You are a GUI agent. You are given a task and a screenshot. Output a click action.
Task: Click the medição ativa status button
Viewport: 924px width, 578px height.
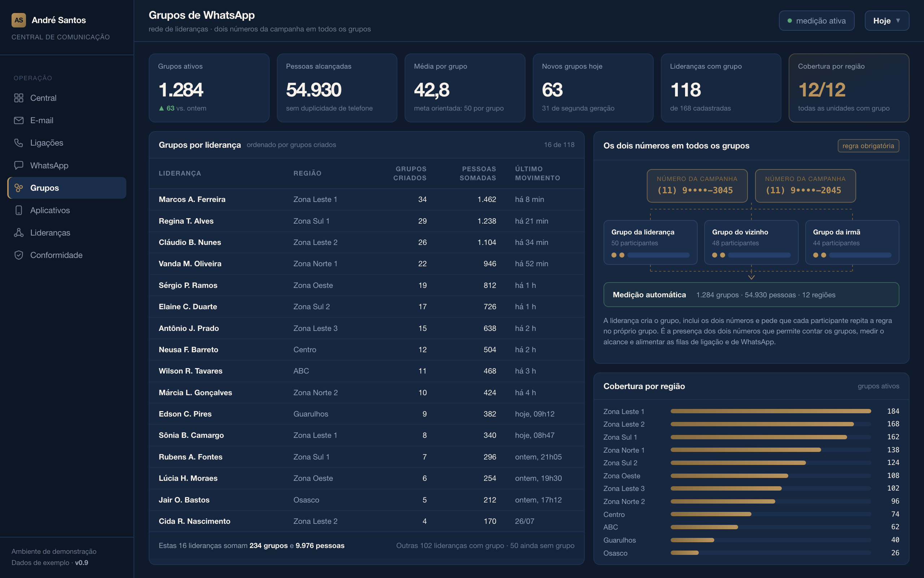(x=816, y=21)
